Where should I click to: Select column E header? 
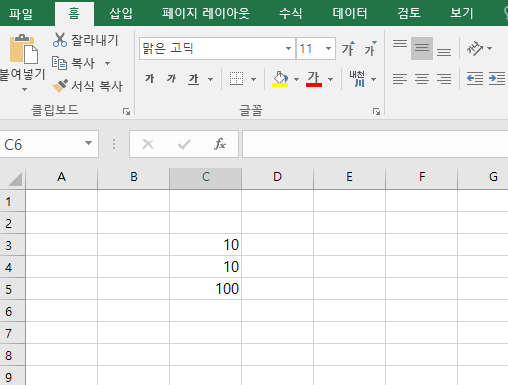(x=349, y=177)
